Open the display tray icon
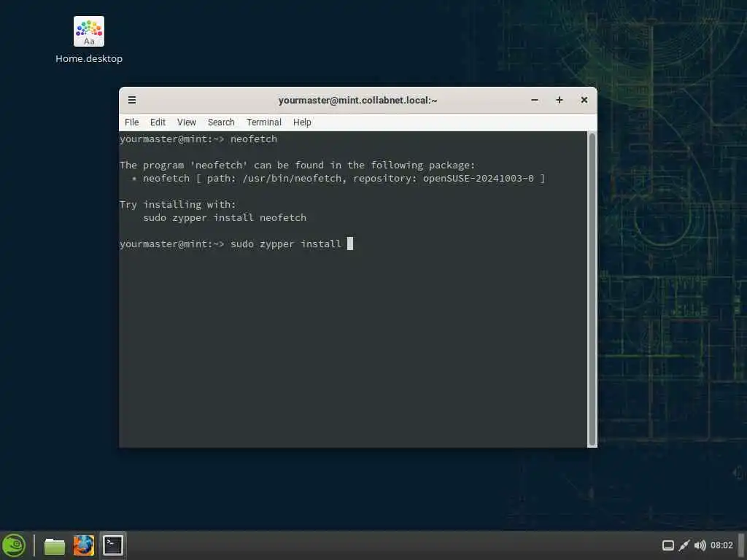 tap(668, 545)
